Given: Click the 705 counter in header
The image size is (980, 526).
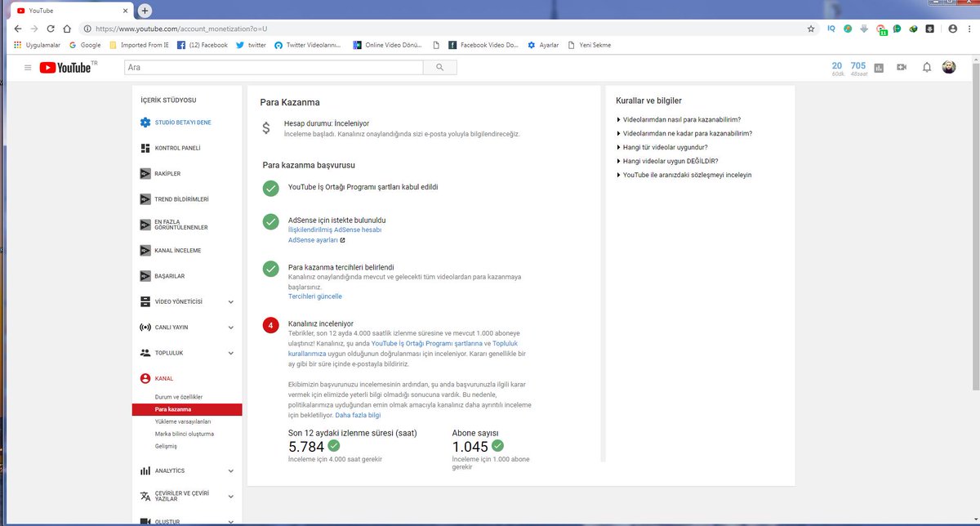Looking at the screenshot, I should click(857, 65).
